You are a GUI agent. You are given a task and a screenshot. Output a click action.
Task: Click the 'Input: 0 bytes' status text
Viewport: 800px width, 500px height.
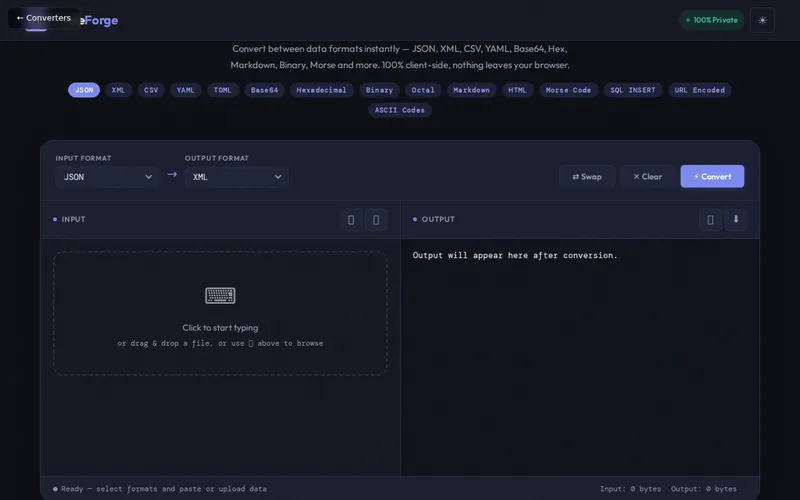coord(630,489)
